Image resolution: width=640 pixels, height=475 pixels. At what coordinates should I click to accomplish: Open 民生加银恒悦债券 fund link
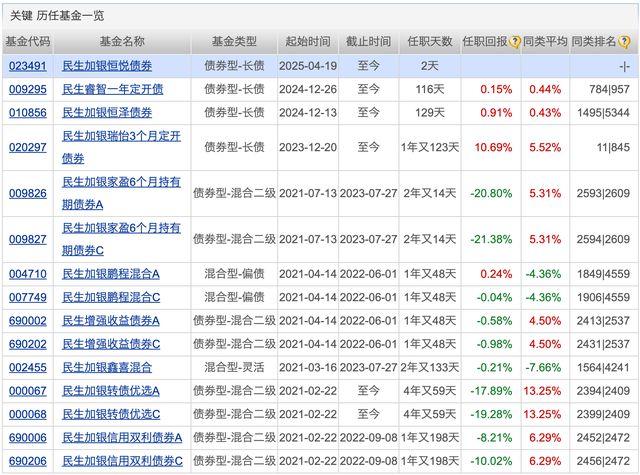point(107,66)
